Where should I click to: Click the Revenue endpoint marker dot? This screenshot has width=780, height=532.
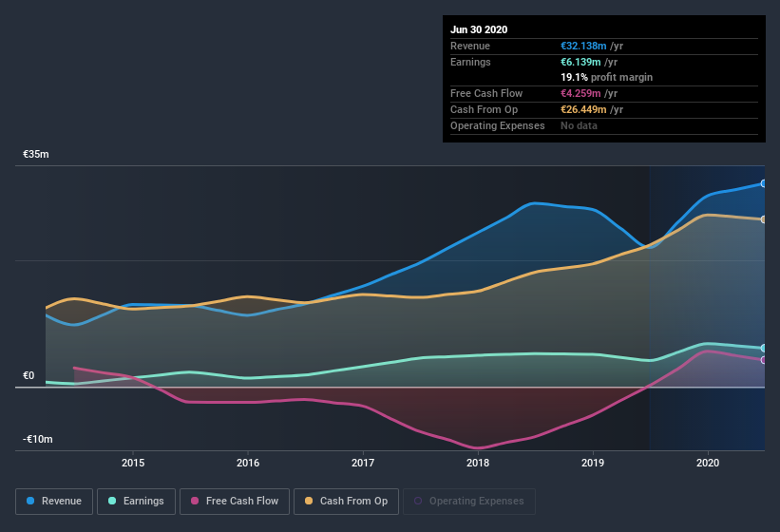coord(763,183)
